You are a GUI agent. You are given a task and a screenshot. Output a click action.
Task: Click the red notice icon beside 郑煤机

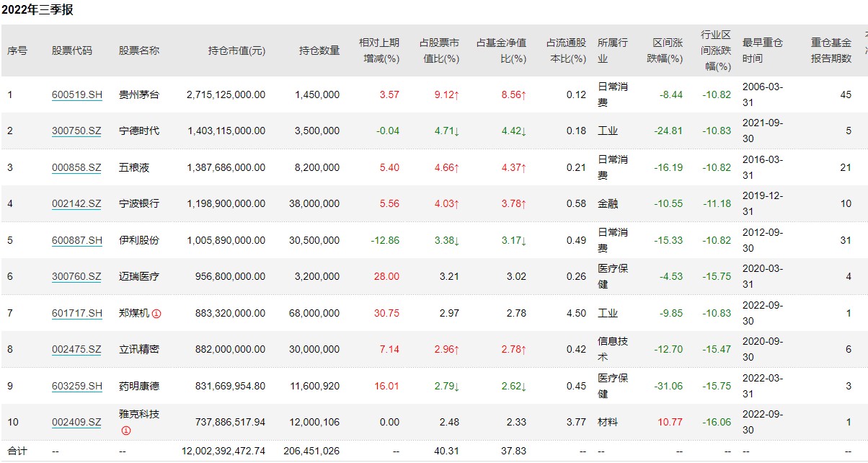tap(156, 314)
